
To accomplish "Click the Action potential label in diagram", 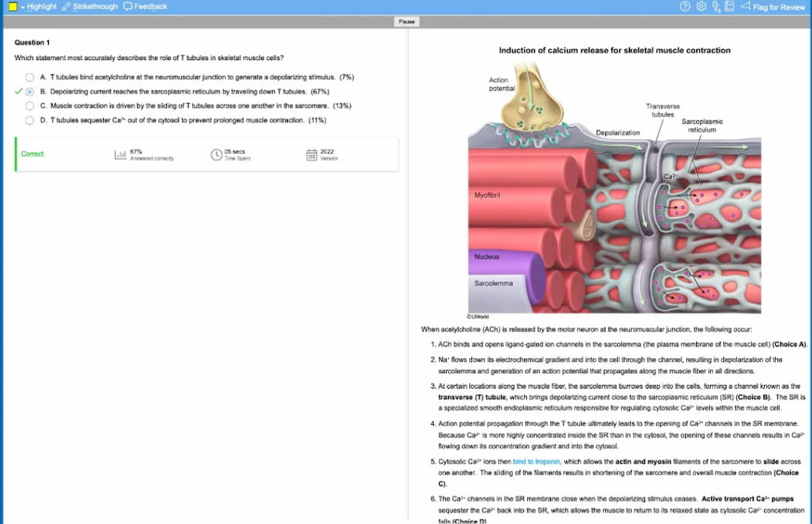I will (501, 84).
